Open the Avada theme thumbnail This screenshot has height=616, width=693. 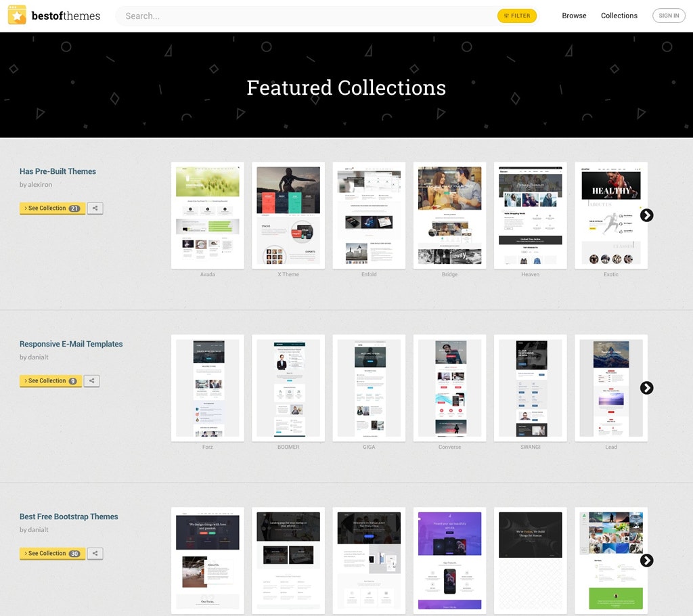point(208,215)
